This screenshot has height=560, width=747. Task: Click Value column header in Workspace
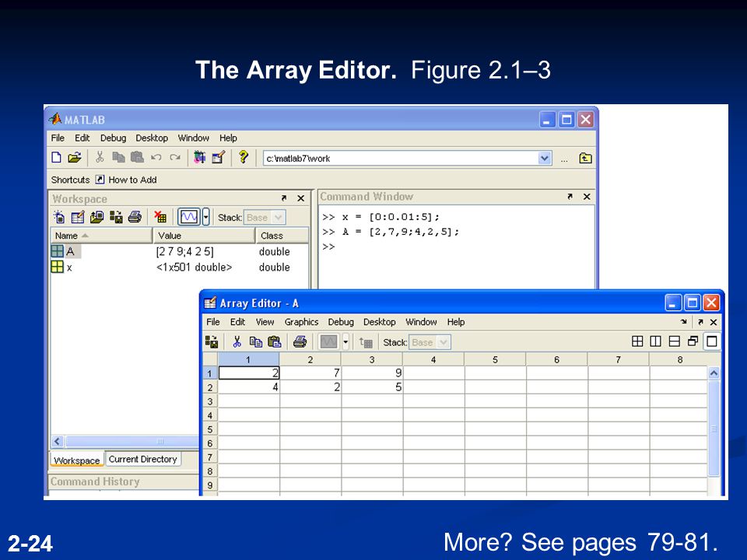point(204,236)
